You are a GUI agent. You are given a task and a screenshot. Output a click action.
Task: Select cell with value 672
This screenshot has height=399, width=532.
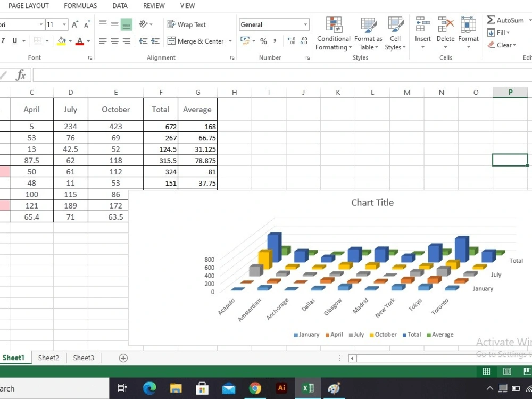(x=161, y=127)
